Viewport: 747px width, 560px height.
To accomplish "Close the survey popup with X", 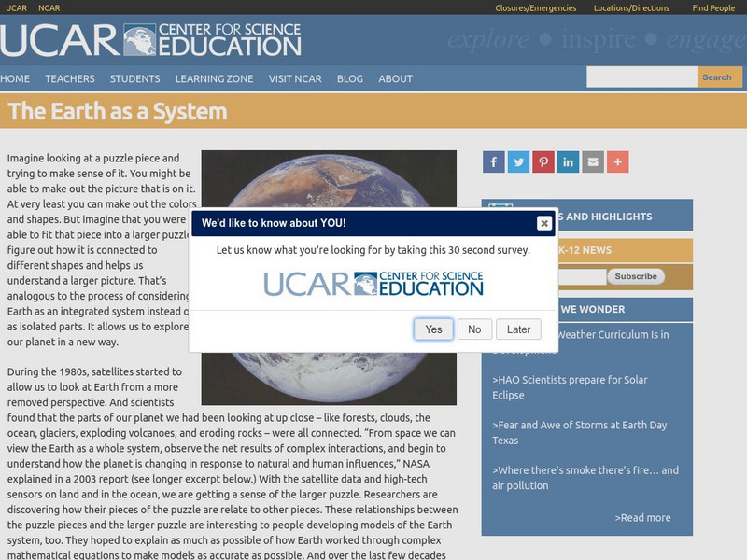I will (x=544, y=223).
